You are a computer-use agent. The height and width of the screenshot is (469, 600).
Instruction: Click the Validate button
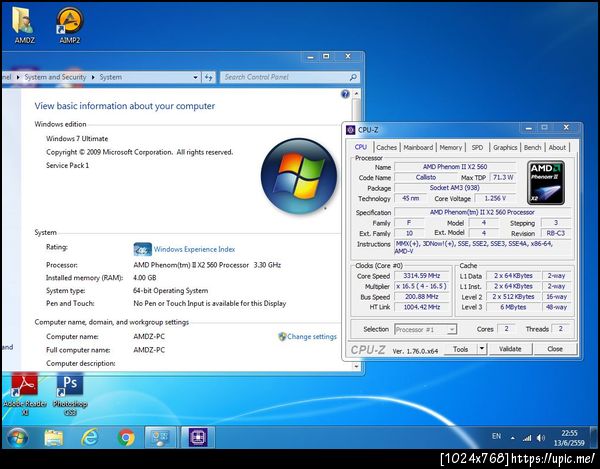click(510, 349)
